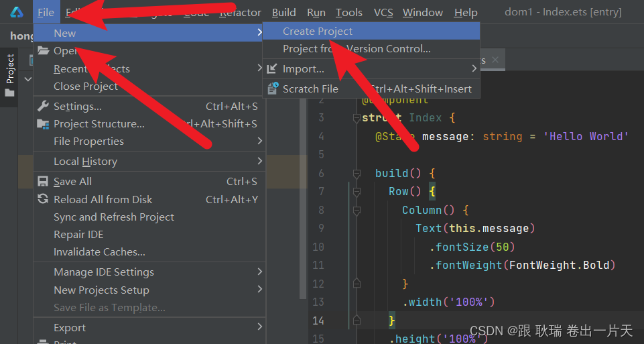Viewport: 644px width, 344px height.
Task: Click Text(this.message) in the editor
Action: pyautogui.click(x=476, y=228)
